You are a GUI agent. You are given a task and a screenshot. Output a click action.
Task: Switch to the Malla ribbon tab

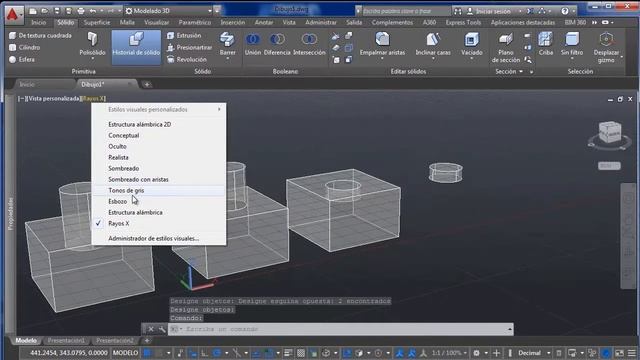tap(127, 22)
